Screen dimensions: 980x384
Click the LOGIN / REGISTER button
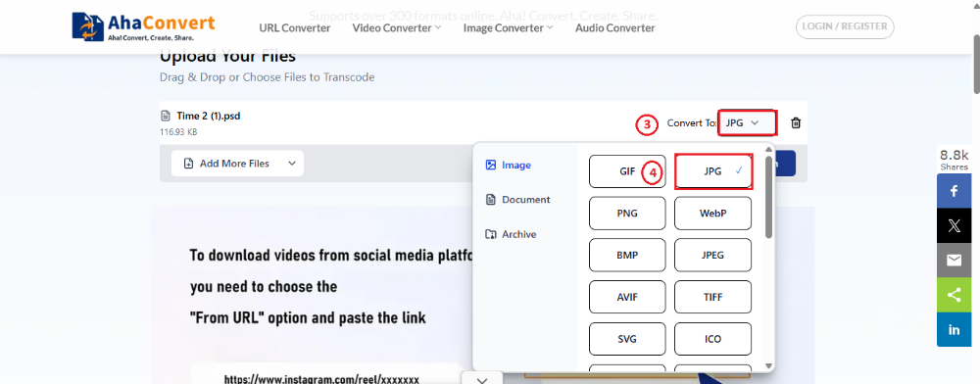(845, 26)
